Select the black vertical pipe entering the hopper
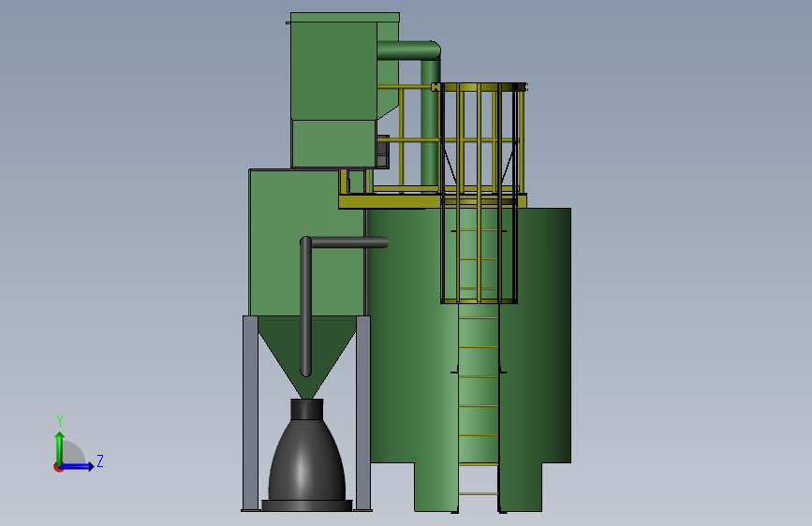 point(305,305)
